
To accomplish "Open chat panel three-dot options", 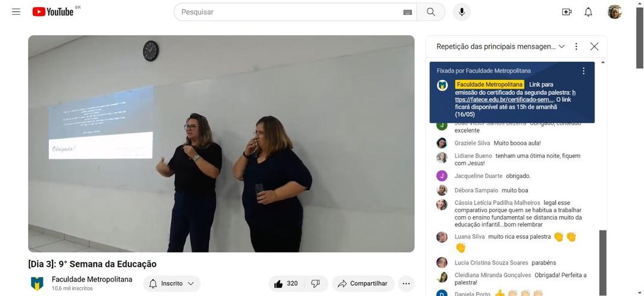I will tap(576, 46).
